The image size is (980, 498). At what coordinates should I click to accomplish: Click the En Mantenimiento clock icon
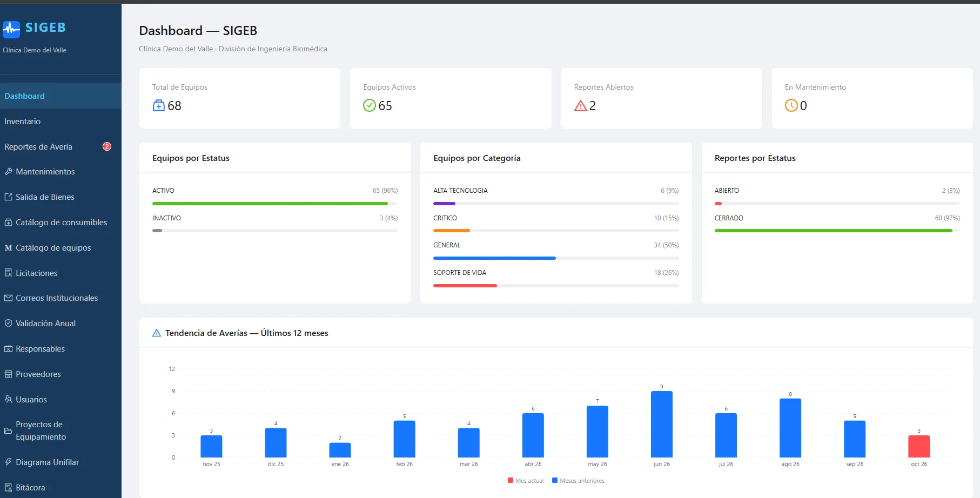point(791,105)
